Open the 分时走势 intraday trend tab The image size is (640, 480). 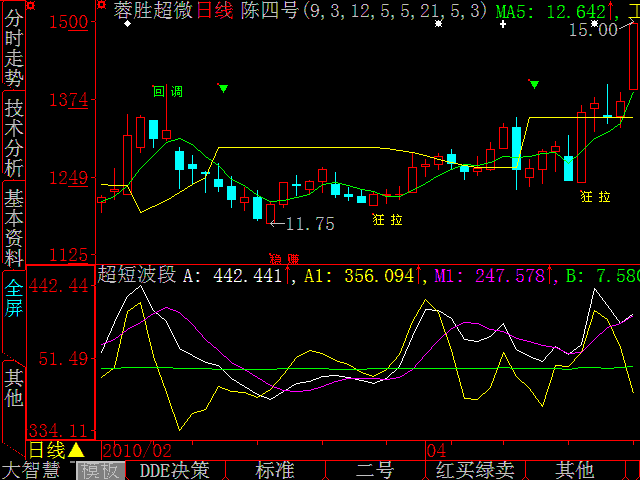click(13, 47)
